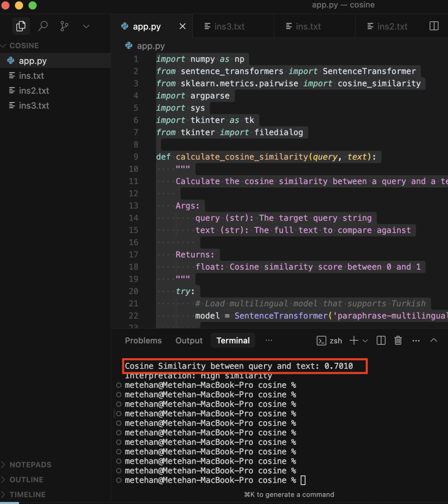Image resolution: width=448 pixels, height=504 pixels.
Task: Close the app.py editor tab
Action: [x=182, y=27]
